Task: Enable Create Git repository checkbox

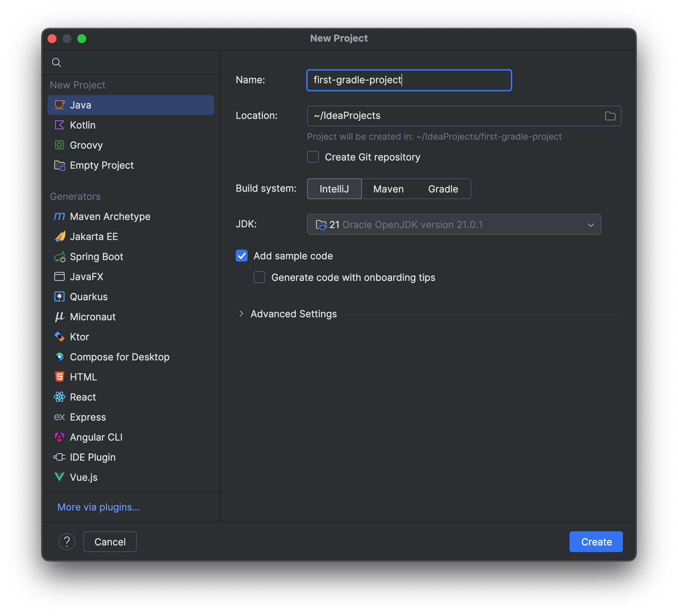Action: (313, 157)
